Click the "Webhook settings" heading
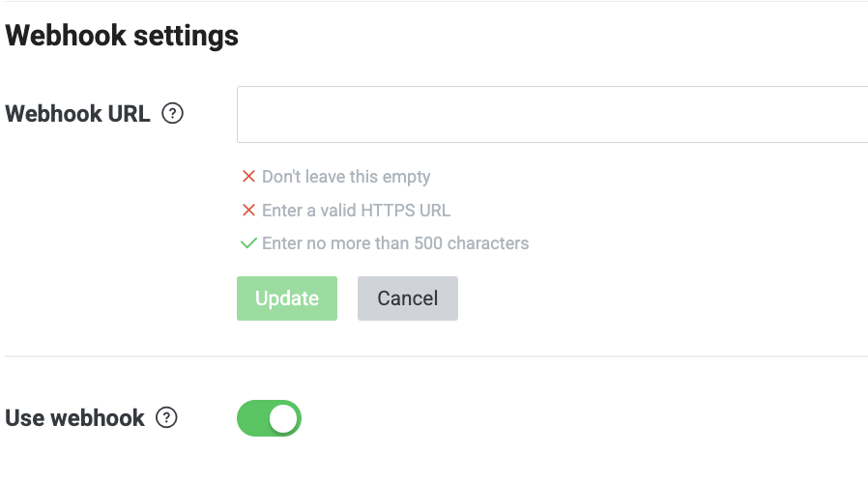The height and width of the screenshot is (481, 868). 122,36
